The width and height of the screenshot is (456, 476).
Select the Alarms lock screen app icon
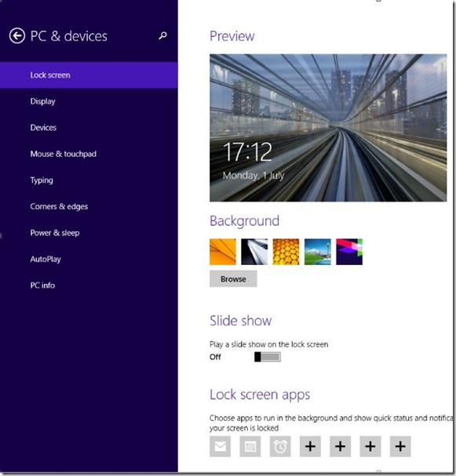click(x=280, y=446)
